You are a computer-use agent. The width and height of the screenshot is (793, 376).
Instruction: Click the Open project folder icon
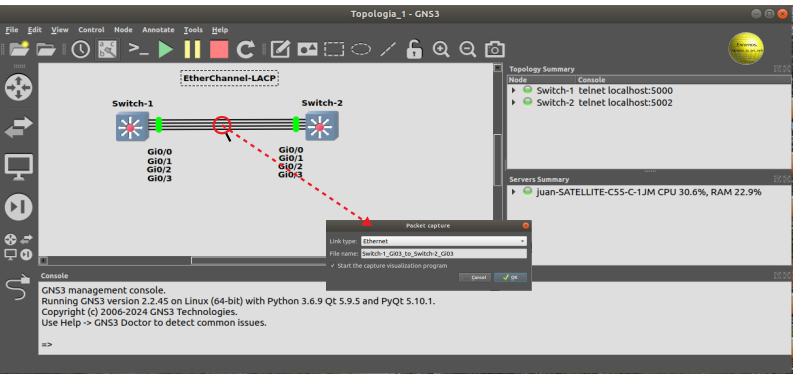[46, 49]
